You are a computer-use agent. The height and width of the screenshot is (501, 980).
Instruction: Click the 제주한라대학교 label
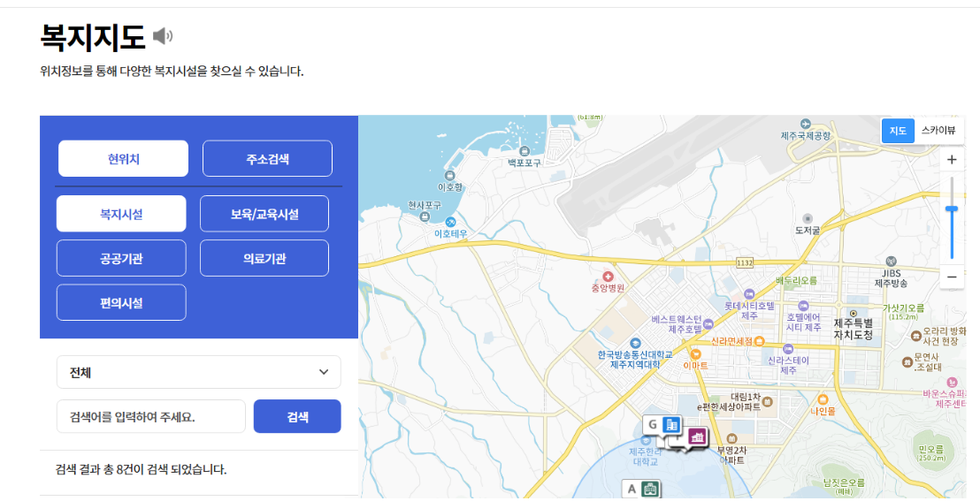(x=645, y=457)
